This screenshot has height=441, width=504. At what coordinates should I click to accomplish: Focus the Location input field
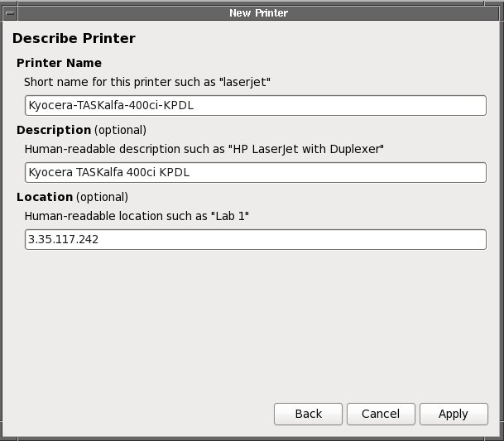coord(255,239)
